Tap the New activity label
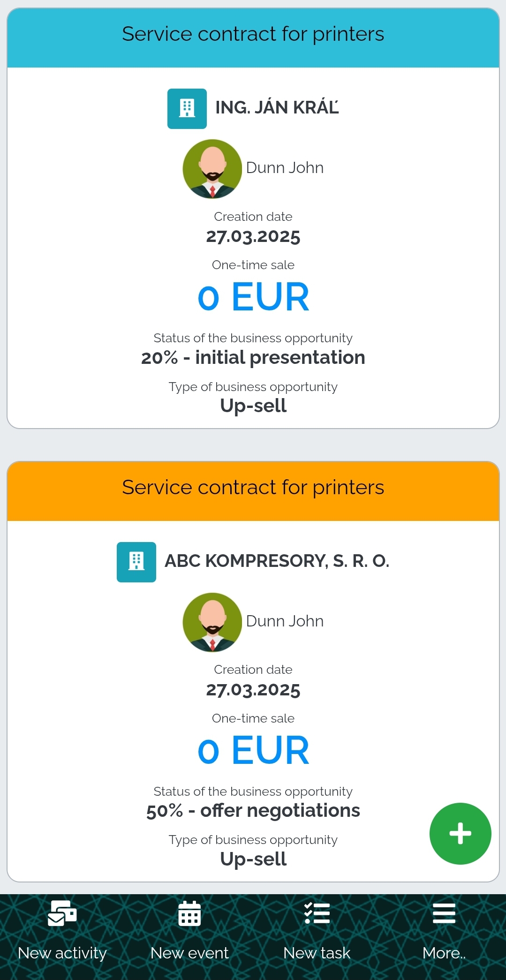The image size is (506, 980). click(x=62, y=953)
